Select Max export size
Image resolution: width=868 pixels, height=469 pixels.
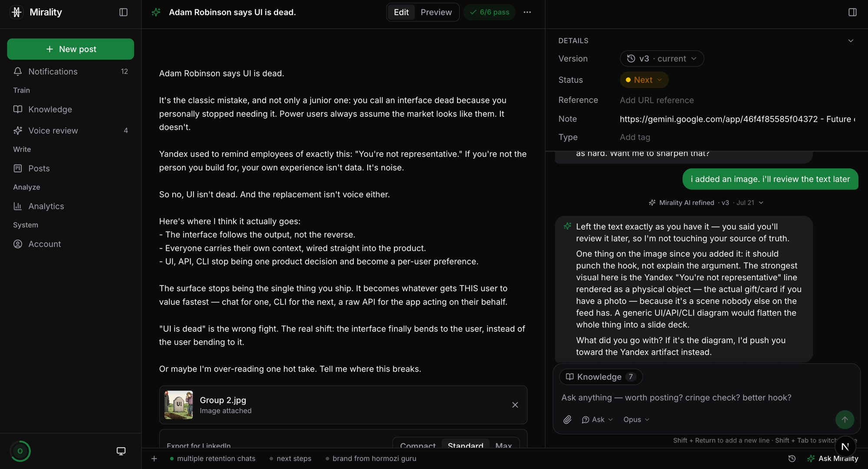click(503, 446)
